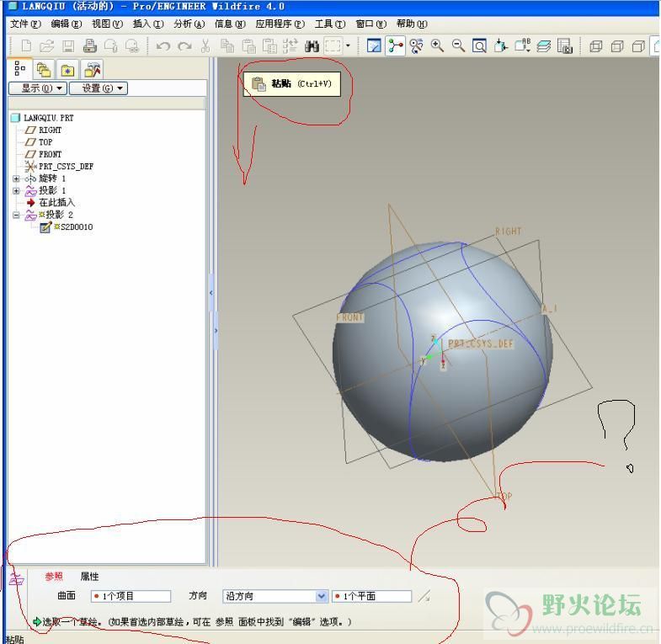
Task: Collapse the 投影 2 feature node
Action: click(x=16, y=216)
